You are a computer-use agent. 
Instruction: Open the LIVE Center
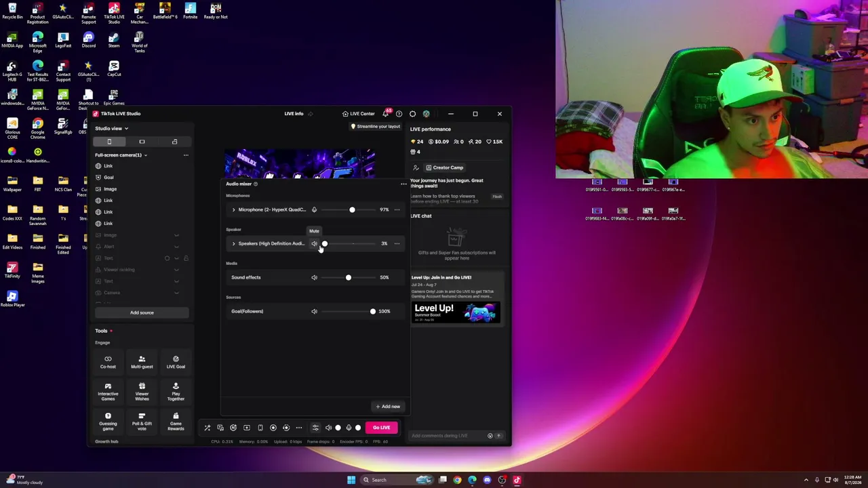(x=359, y=114)
